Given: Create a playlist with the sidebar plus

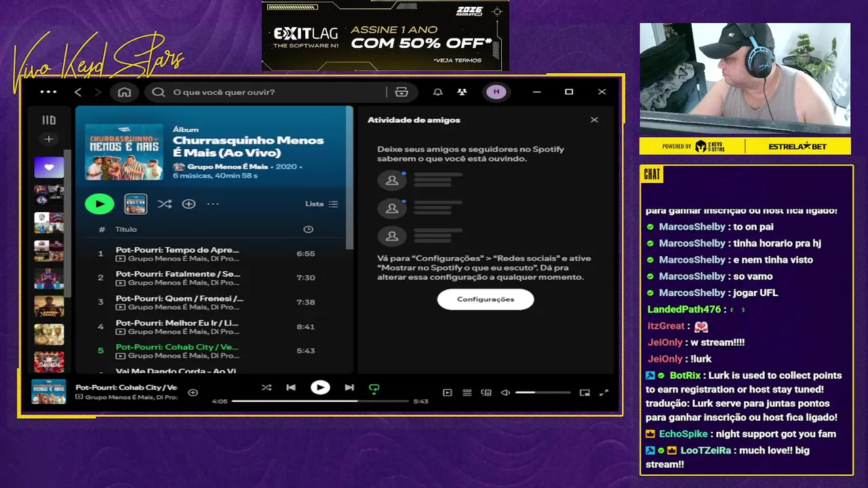Looking at the screenshot, I should (49, 139).
